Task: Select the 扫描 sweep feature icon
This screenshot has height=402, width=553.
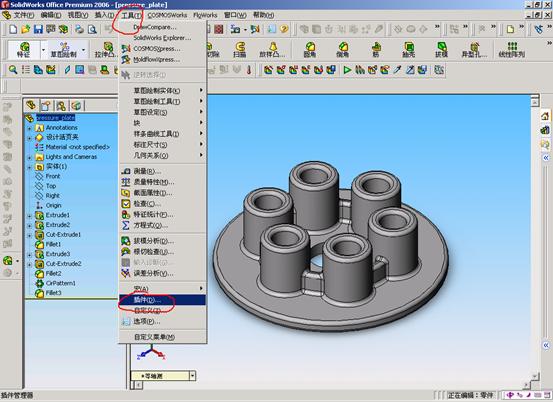Action: 239,49
